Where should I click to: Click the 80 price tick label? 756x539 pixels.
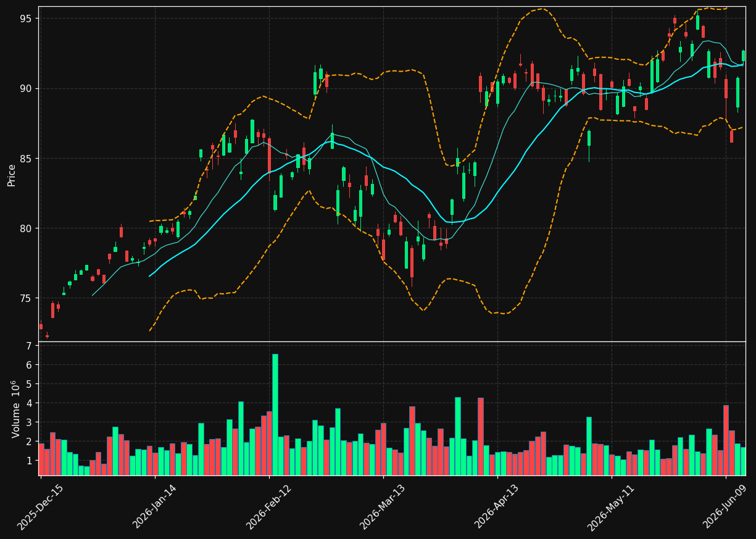point(25,228)
